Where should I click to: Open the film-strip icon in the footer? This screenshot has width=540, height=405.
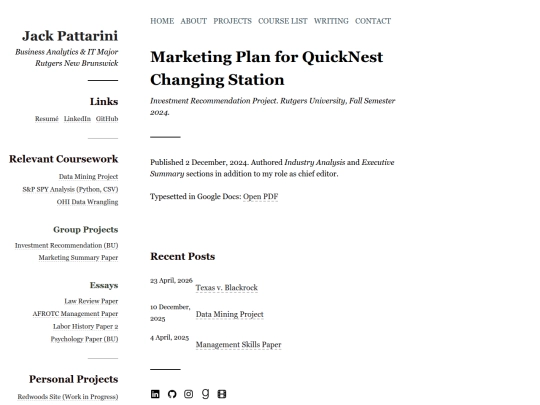tap(222, 394)
